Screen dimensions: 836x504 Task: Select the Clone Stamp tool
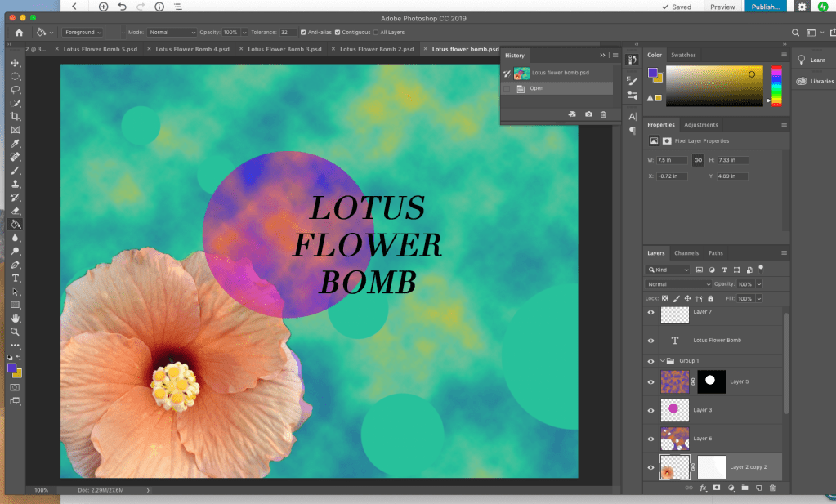pyautogui.click(x=15, y=184)
